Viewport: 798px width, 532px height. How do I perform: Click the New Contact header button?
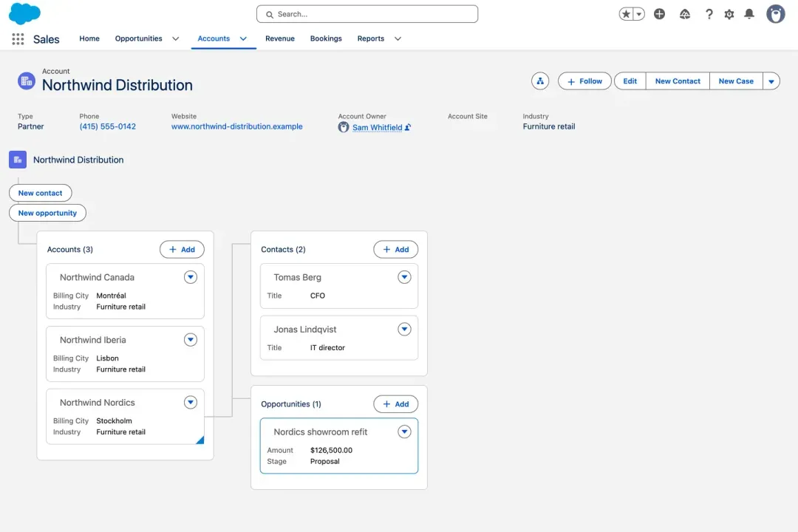coord(678,81)
